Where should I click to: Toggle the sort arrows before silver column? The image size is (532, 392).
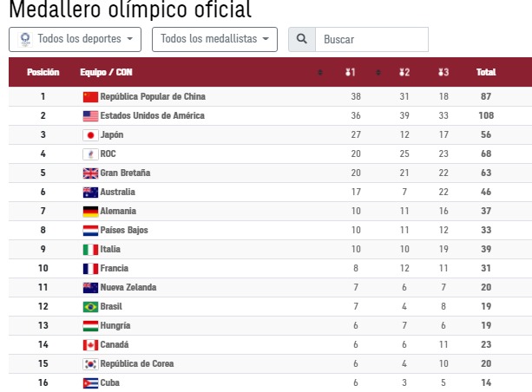click(x=378, y=73)
